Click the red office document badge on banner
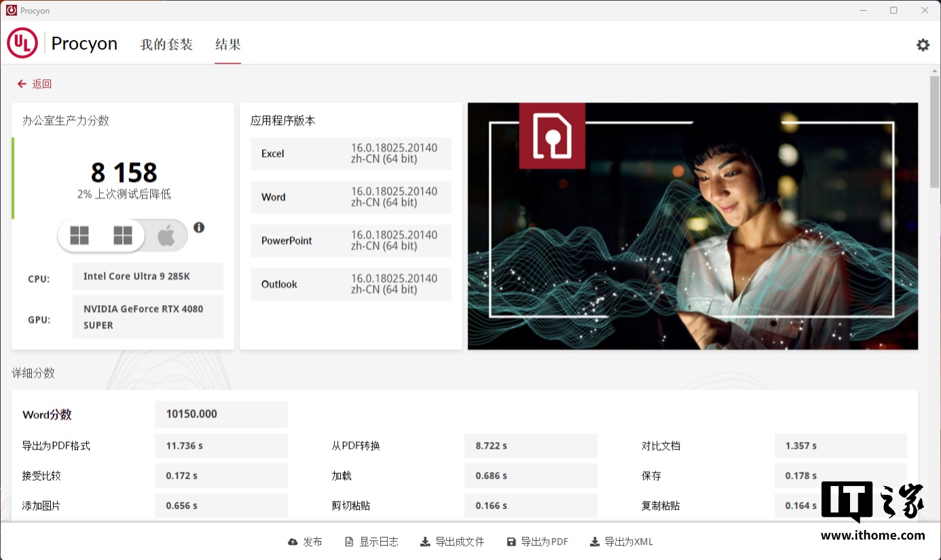The height and width of the screenshot is (560, 941). click(552, 136)
